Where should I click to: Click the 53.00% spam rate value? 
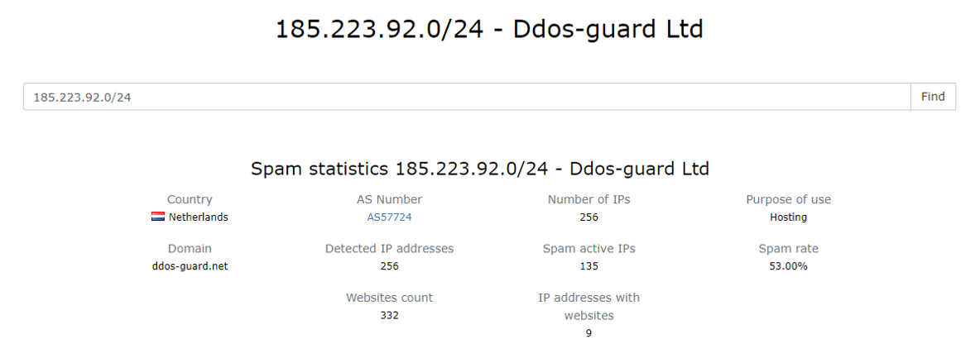click(788, 266)
